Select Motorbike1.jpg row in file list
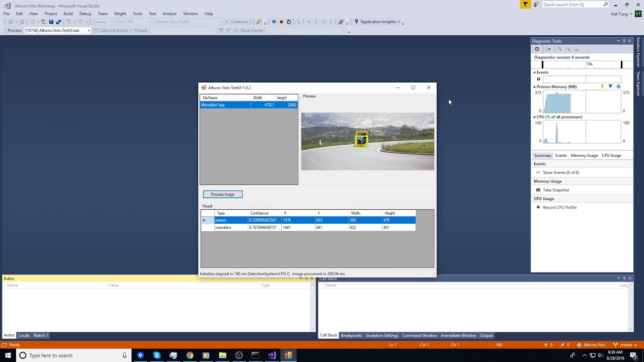 [x=249, y=105]
